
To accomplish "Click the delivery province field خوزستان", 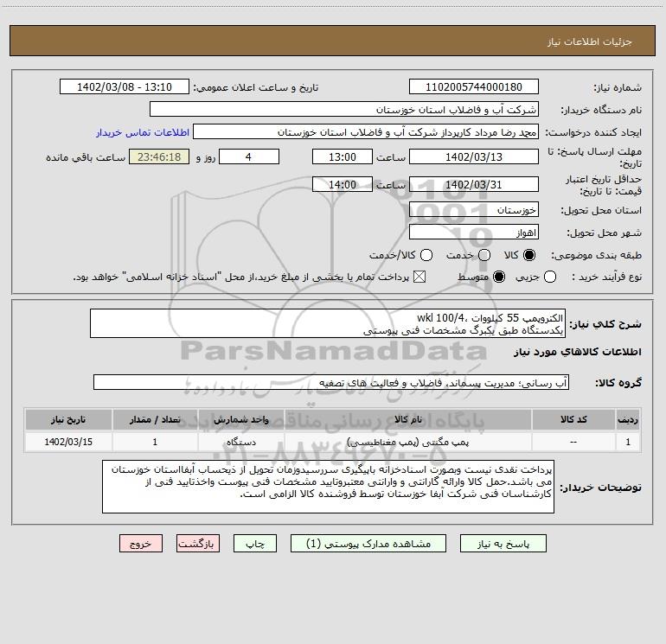I will click(474, 210).
